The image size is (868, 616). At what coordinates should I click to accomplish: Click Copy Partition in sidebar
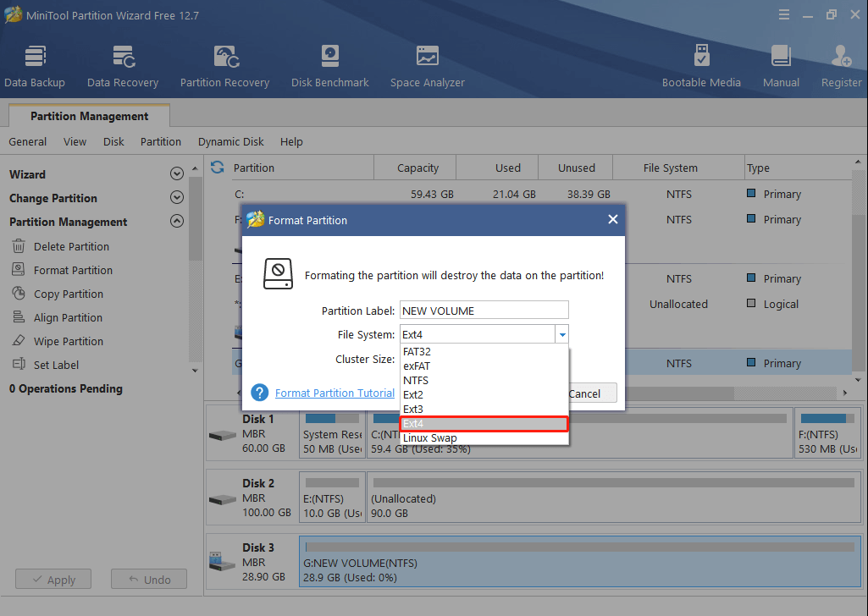[68, 294]
